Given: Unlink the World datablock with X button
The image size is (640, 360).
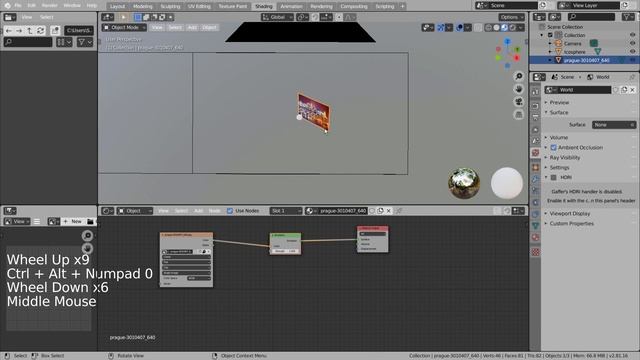Looking at the screenshot, I should point(632,90).
